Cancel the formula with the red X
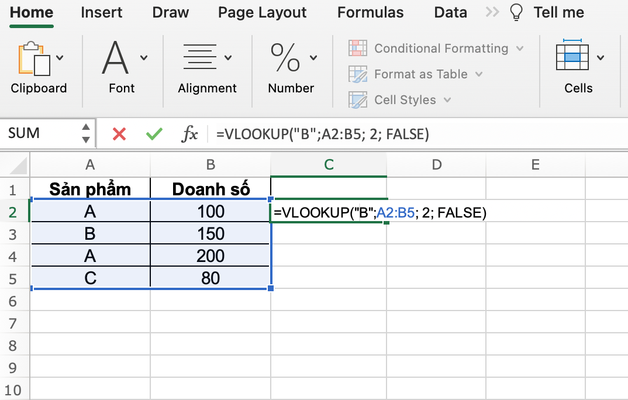The width and height of the screenshot is (628, 400). (x=119, y=134)
